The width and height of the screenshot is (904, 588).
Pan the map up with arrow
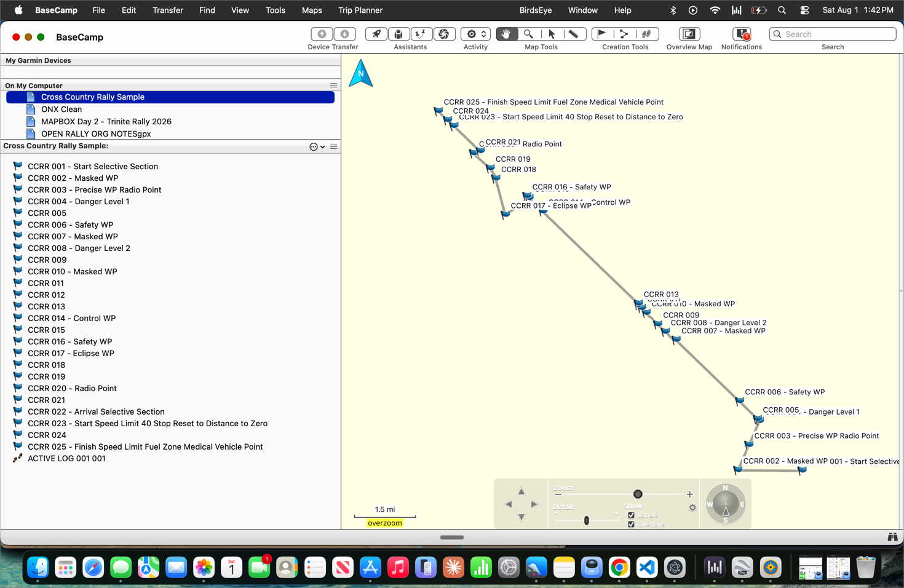(521, 491)
